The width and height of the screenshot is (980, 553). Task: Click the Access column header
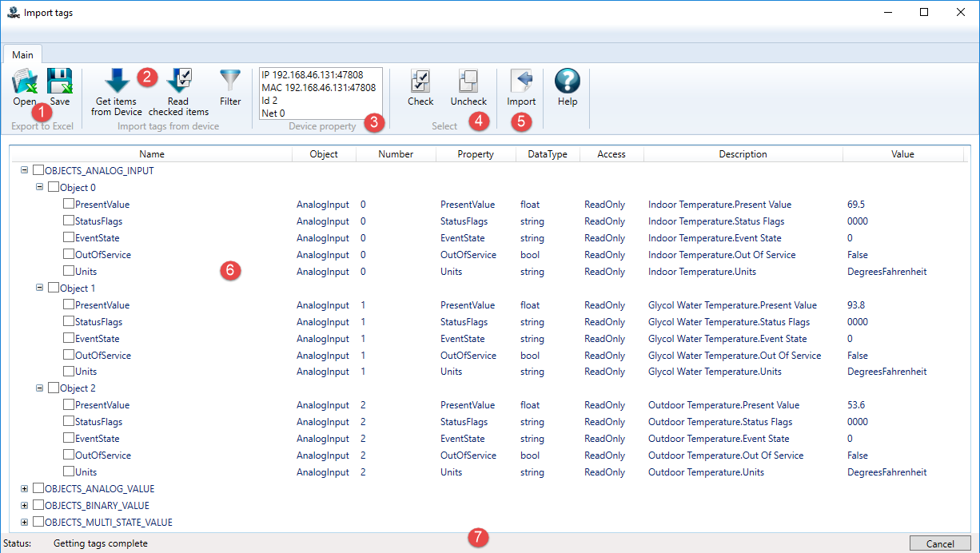612,154
